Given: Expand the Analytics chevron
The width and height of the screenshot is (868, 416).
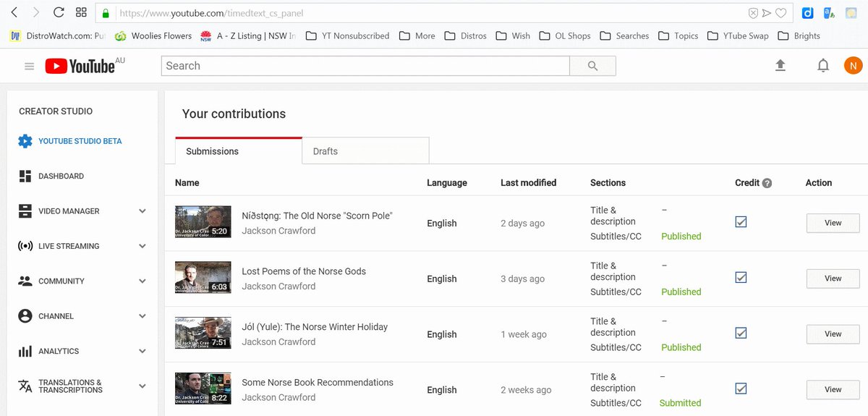Looking at the screenshot, I should click(x=142, y=351).
